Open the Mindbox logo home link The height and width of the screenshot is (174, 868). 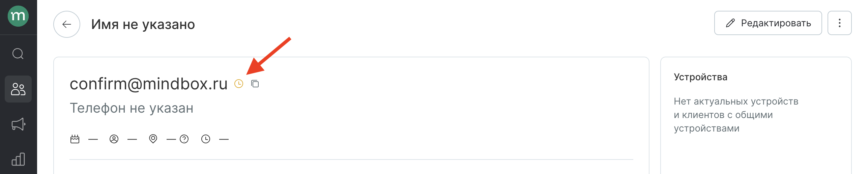tap(18, 16)
